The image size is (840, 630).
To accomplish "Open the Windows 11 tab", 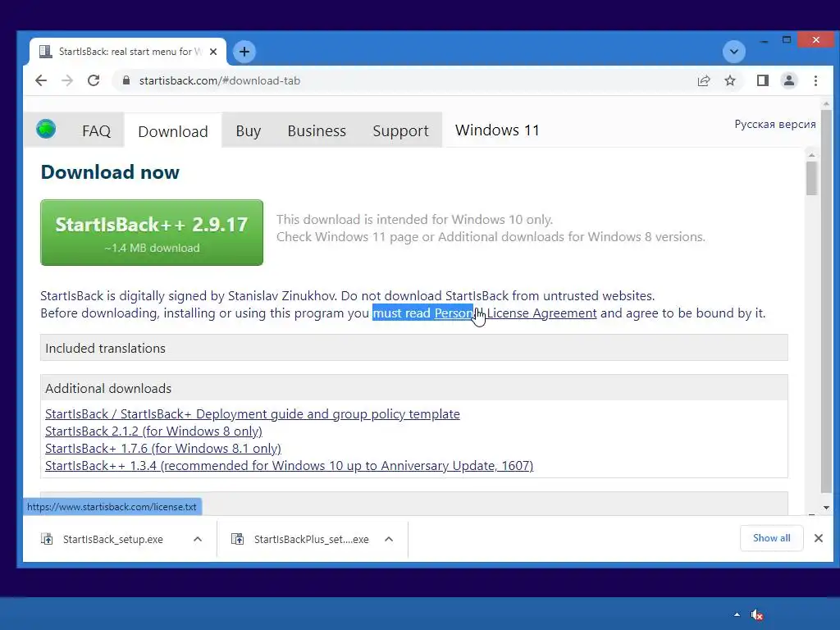I will (x=497, y=130).
